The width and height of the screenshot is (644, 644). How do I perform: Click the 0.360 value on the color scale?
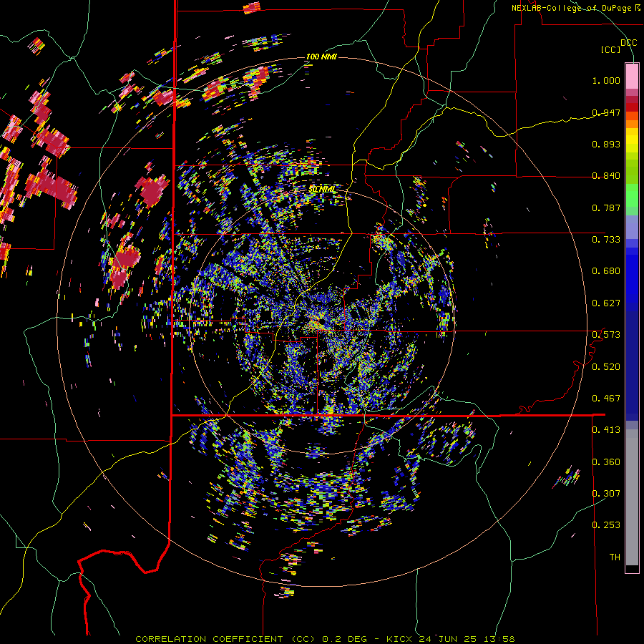point(606,462)
